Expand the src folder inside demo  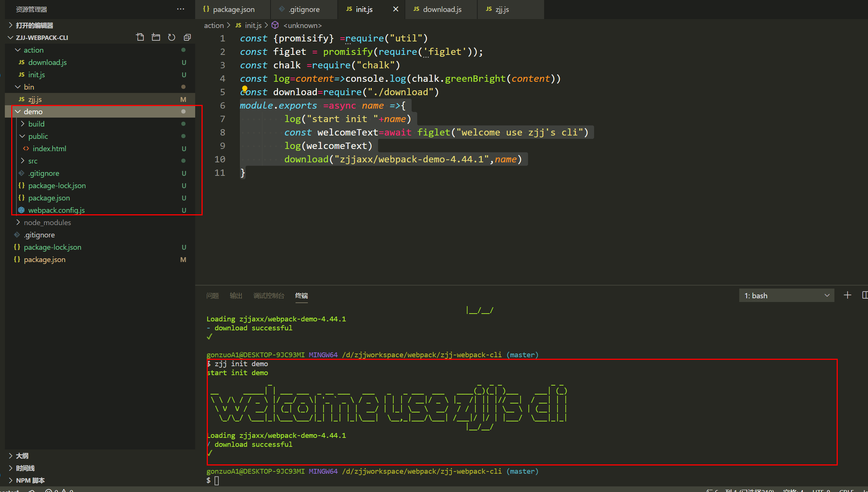(x=32, y=161)
